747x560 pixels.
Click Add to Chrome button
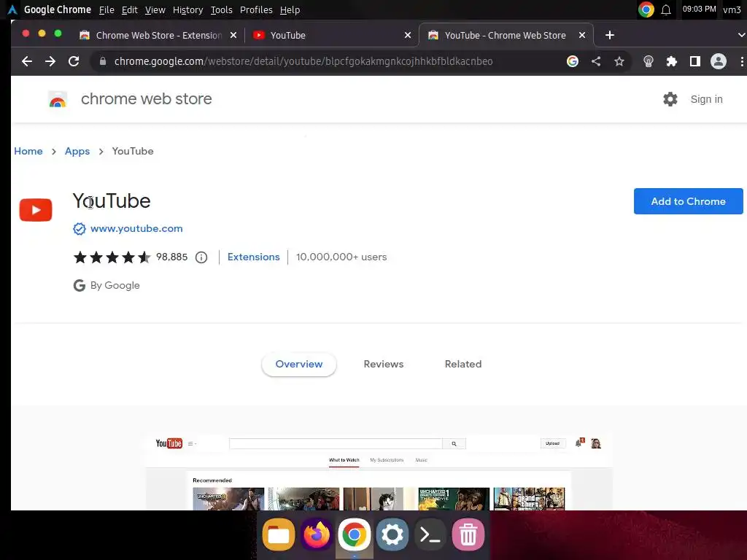coord(688,201)
